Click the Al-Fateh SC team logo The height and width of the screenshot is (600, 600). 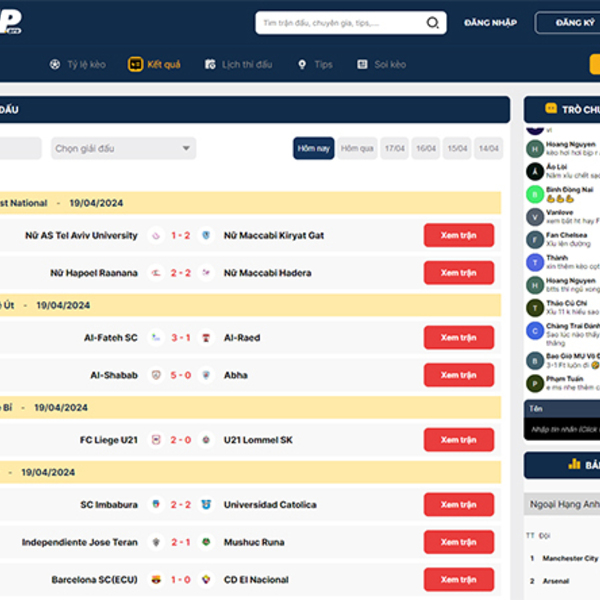click(156, 338)
